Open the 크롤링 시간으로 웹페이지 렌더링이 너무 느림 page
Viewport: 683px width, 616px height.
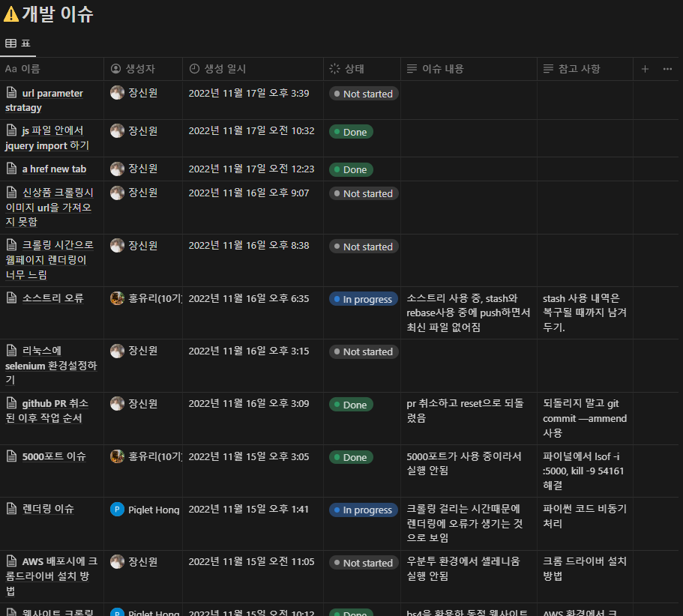pos(49,260)
